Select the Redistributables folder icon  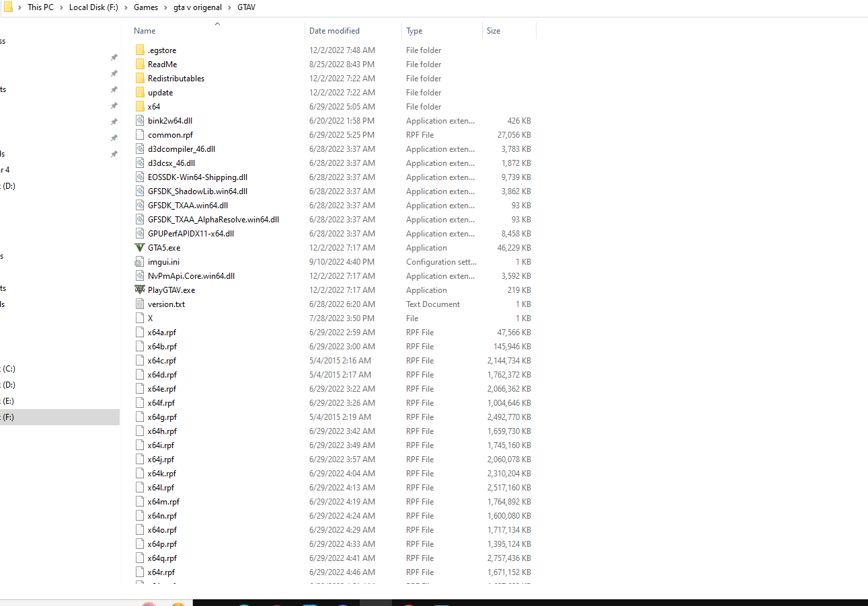click(140, 78)
